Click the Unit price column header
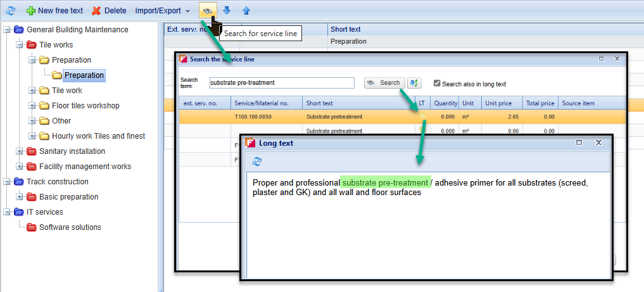The height and width of the screenshot is (292, 644). (x=500, y=103)
